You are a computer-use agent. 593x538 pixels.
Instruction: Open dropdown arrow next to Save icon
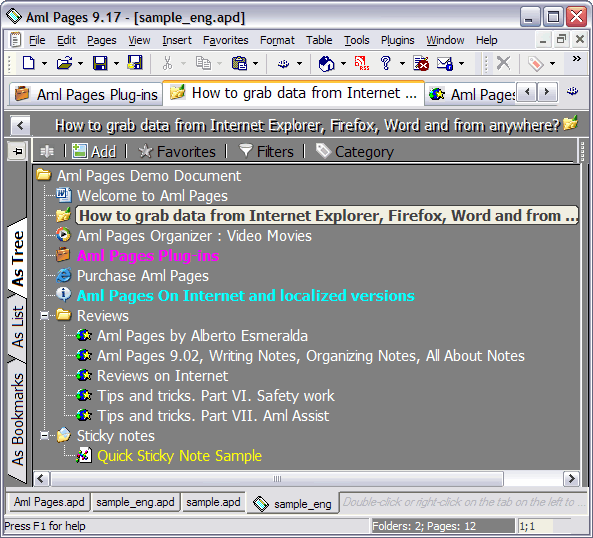(x=116, y=63)
